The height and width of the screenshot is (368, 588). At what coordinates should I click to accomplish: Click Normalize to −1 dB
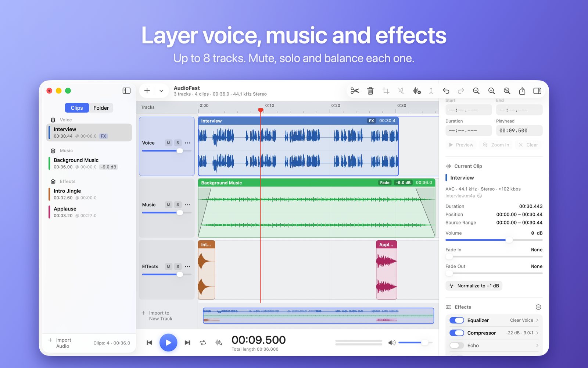point(474,286)
